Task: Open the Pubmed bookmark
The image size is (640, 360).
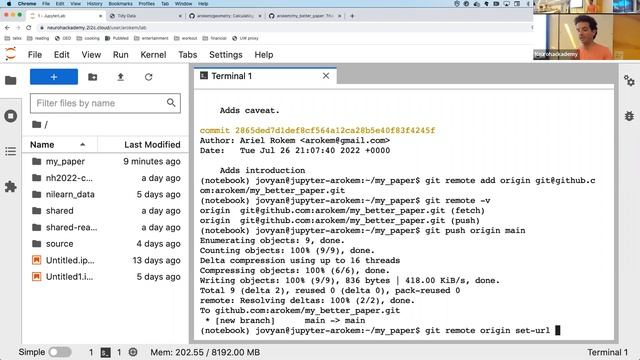Action: 117,38
